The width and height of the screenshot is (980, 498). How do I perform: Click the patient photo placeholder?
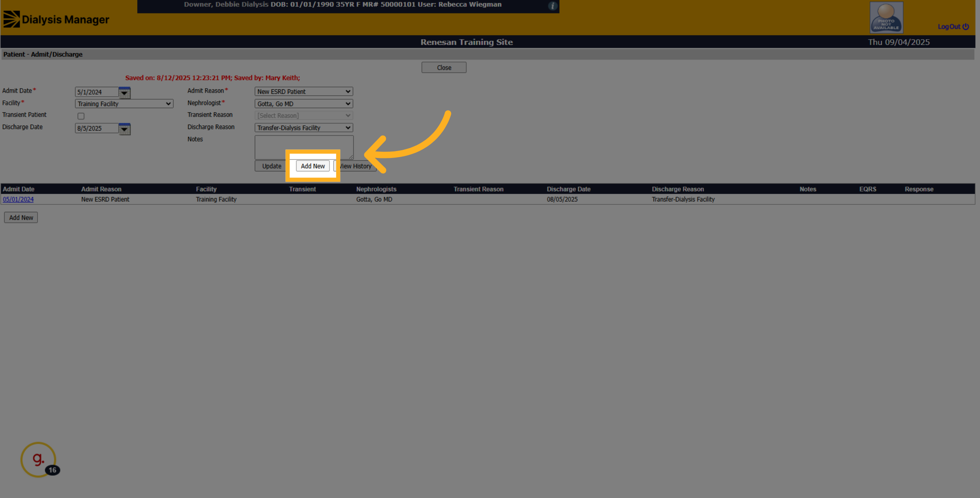click(886, 18)
